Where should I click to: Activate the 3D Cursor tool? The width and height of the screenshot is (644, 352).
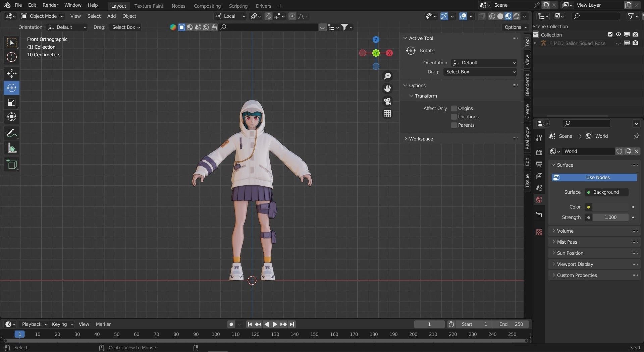coord(11,57)
